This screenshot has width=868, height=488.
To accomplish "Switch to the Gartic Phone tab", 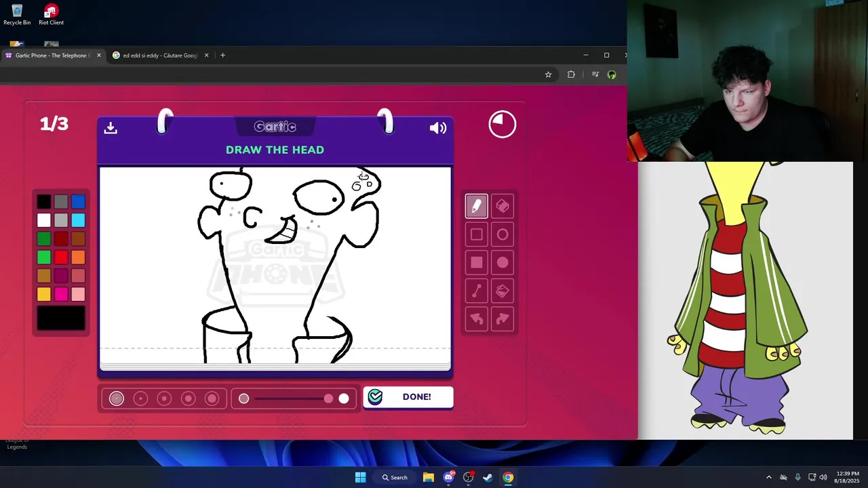I will pyautogui.click(x=53, y=56).
